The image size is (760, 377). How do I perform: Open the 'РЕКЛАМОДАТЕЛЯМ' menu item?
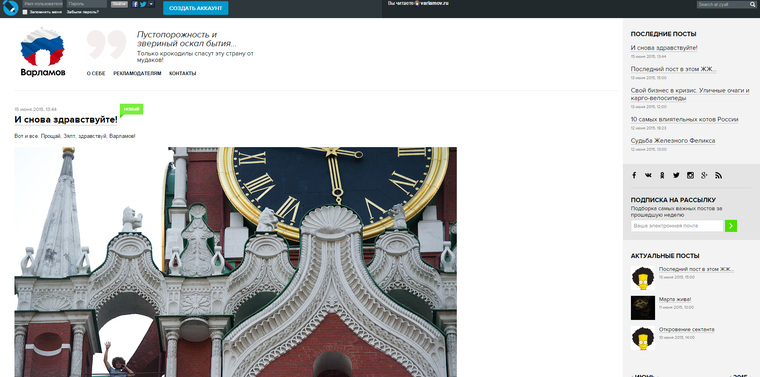(137, 74)
